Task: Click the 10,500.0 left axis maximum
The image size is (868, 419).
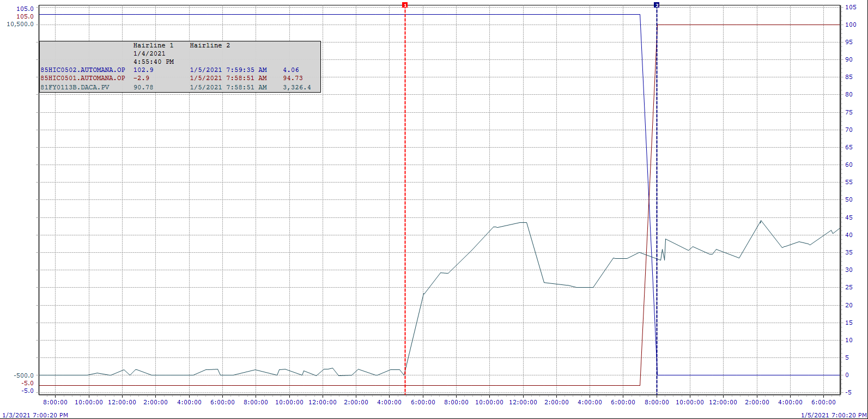Action: [20, 24]
